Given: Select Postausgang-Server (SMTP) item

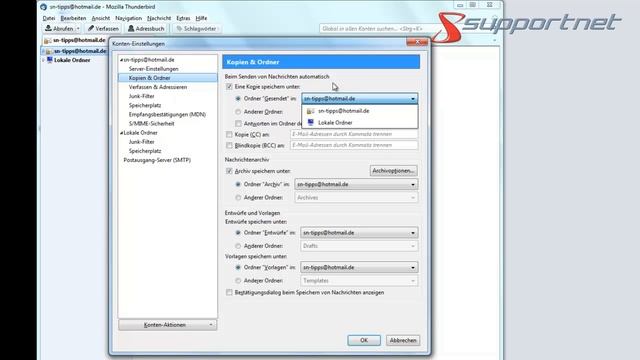Looking at the screenshot, I should [157, 160].
